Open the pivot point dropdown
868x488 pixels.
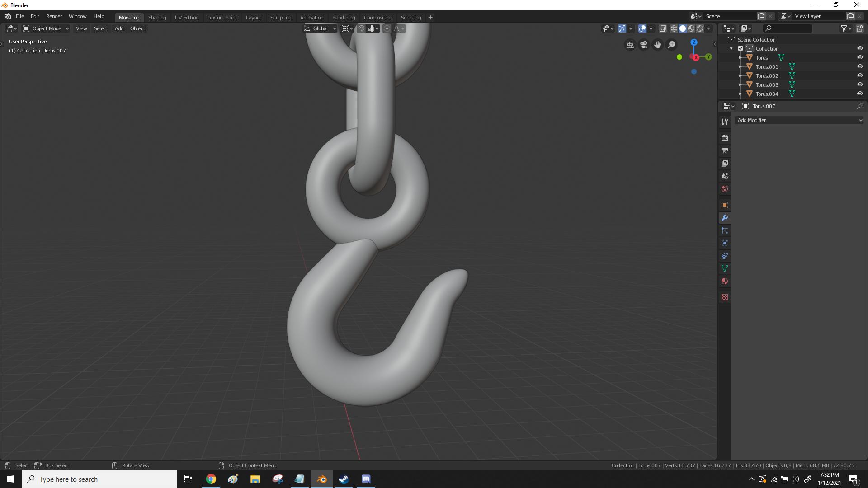(348, 28)
